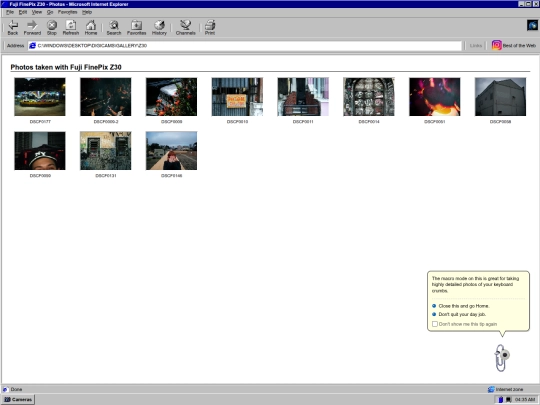Screen dimensions: 540x405
Task: Click the Links bar label
Action: coord(476,45)
